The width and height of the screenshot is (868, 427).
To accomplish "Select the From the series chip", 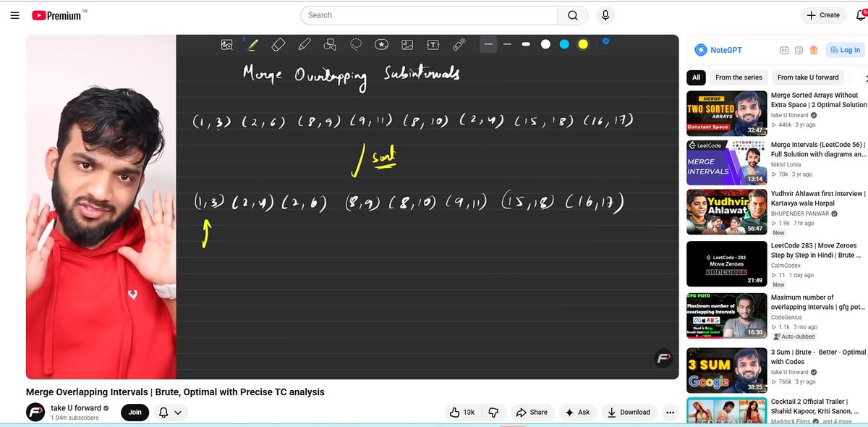I will [739, 77].
